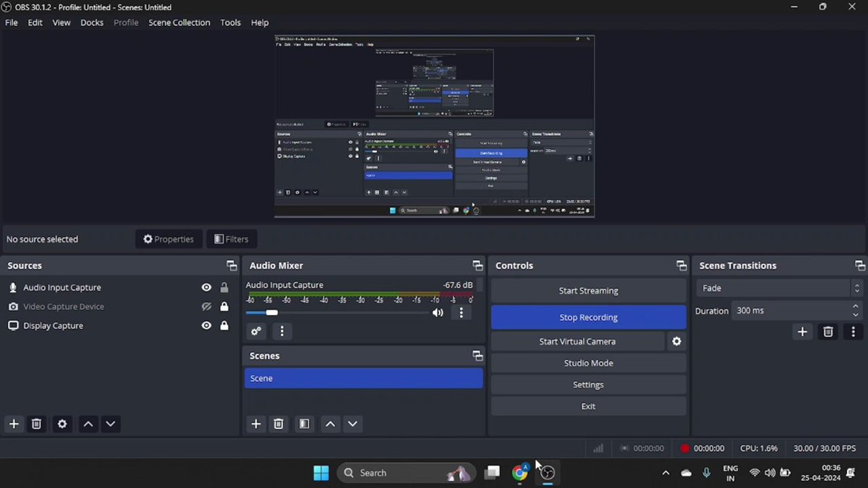Click OBS icon in the taskbar

pos(548,473)
